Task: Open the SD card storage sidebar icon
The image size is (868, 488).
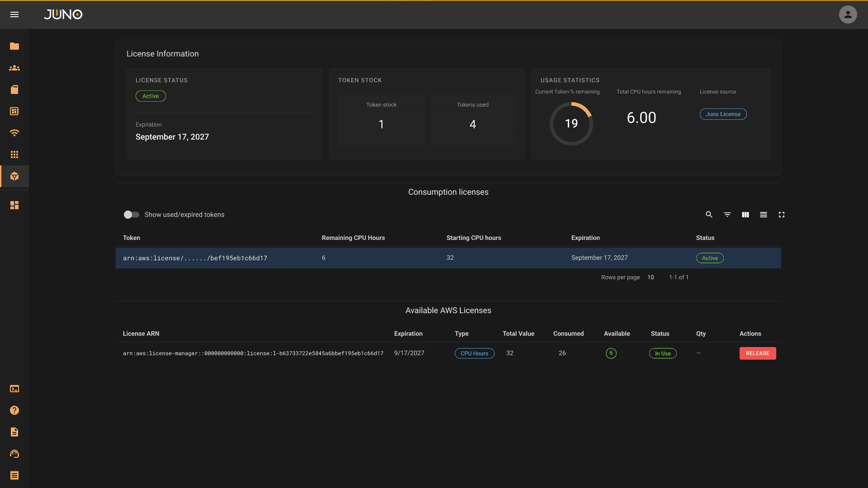Action: [14, 89]
